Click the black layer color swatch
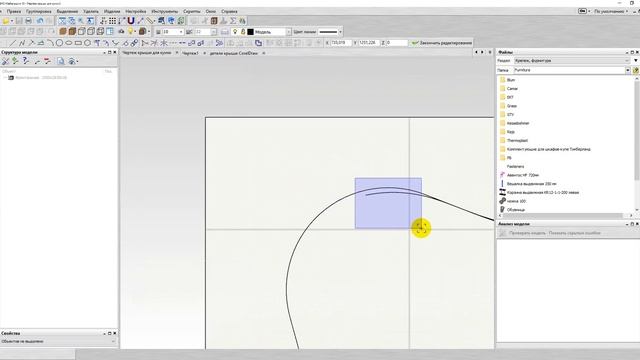 click(251, 32)
